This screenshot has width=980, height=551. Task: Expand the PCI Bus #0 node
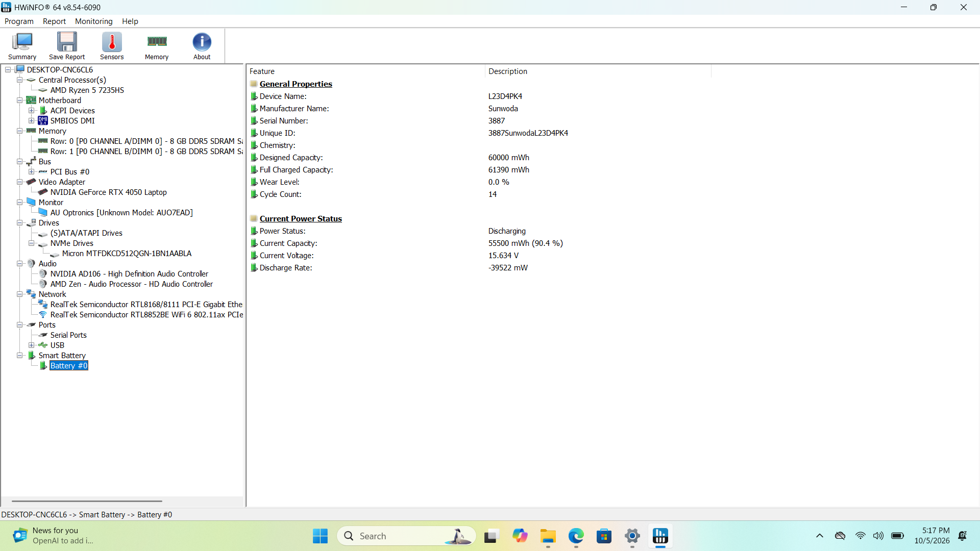tap(32, 172)
